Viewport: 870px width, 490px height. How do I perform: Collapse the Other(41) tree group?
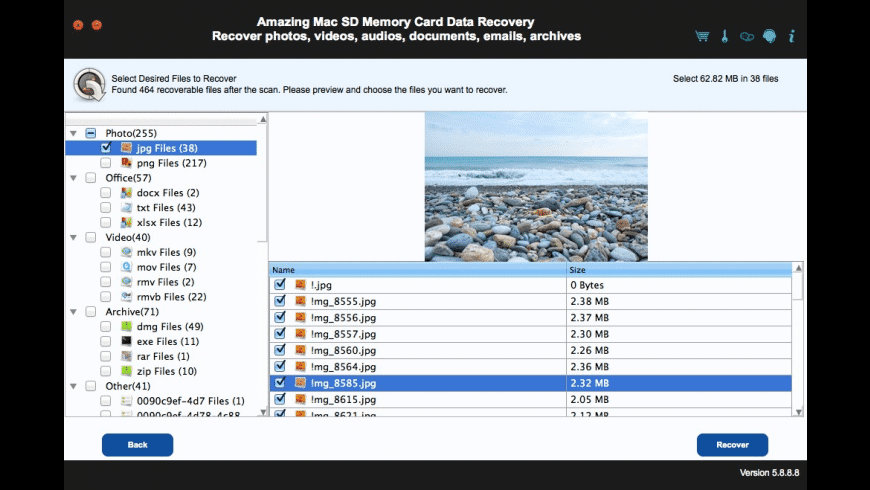point(73,386)
